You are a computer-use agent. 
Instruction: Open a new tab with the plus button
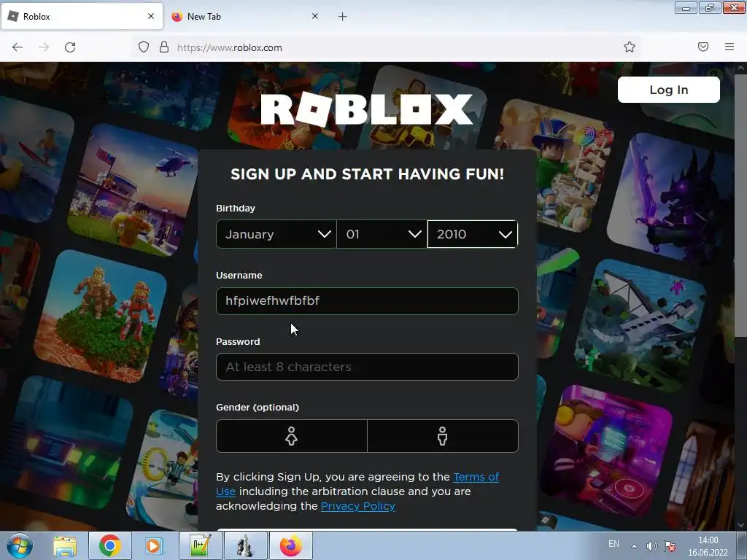pos(343,17)
